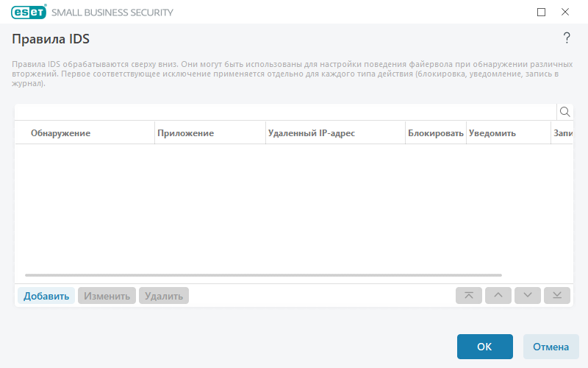This screenshot has height=368, width=588.
Task: Move selected rule down one position
Action: click(x=527, y=295)
